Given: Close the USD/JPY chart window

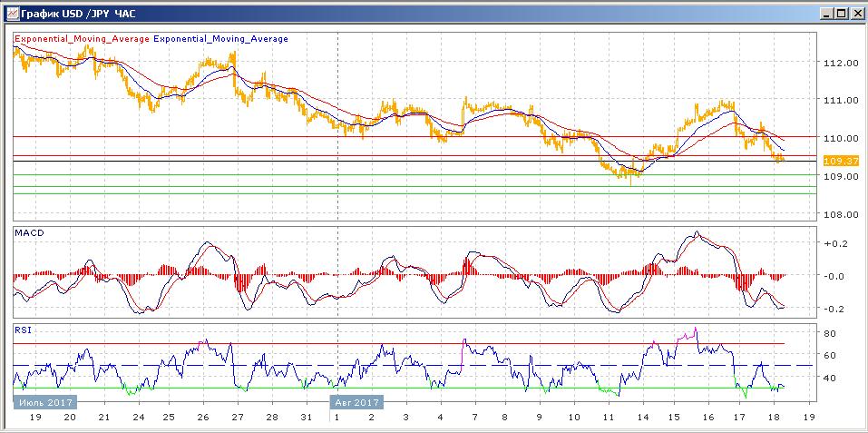Looking at the screenshot, I should coord(855,14).
